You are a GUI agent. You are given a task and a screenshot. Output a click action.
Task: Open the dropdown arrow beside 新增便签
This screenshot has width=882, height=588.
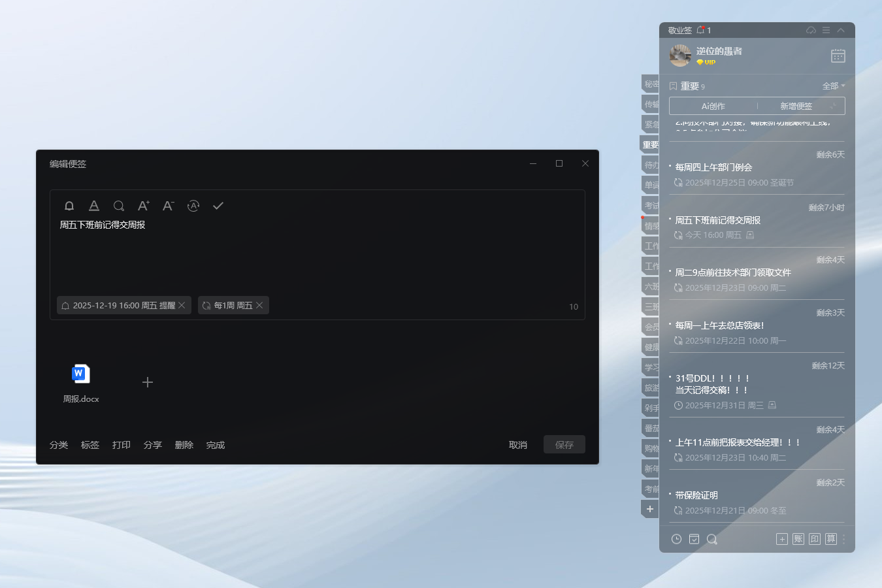click(833, 105)
